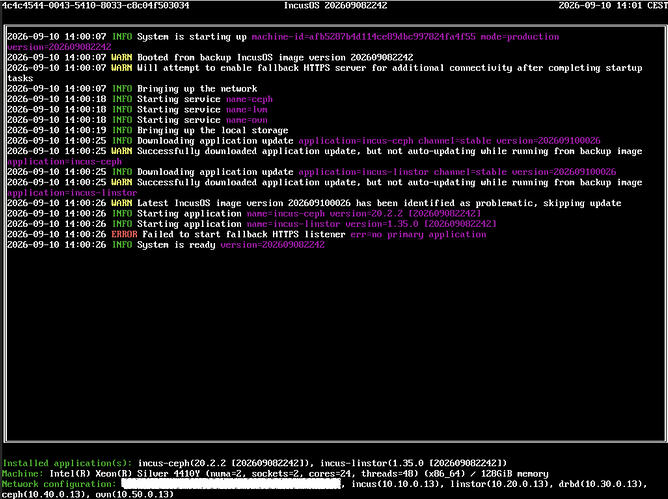
Task: Click the header title "IncusOS 202609082242"
Action: point(335,6)
